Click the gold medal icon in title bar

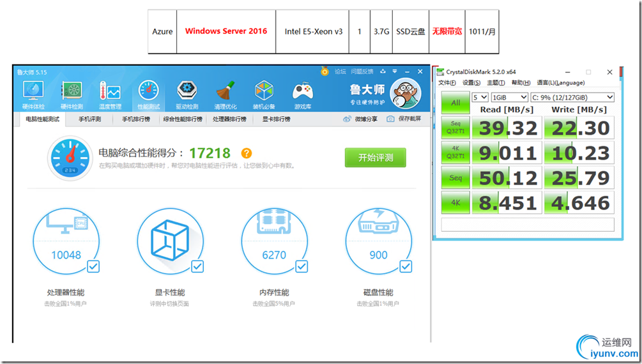(x=325, y=72)
